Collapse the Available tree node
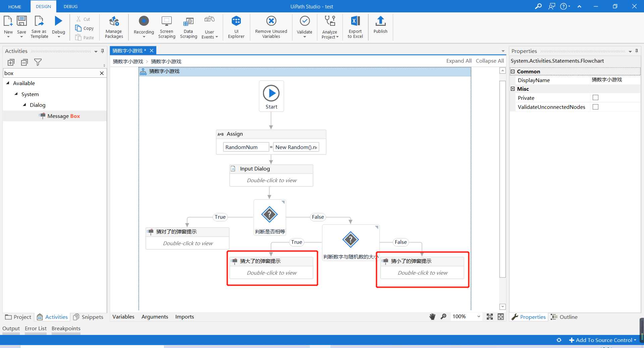 tap(8, 83)
